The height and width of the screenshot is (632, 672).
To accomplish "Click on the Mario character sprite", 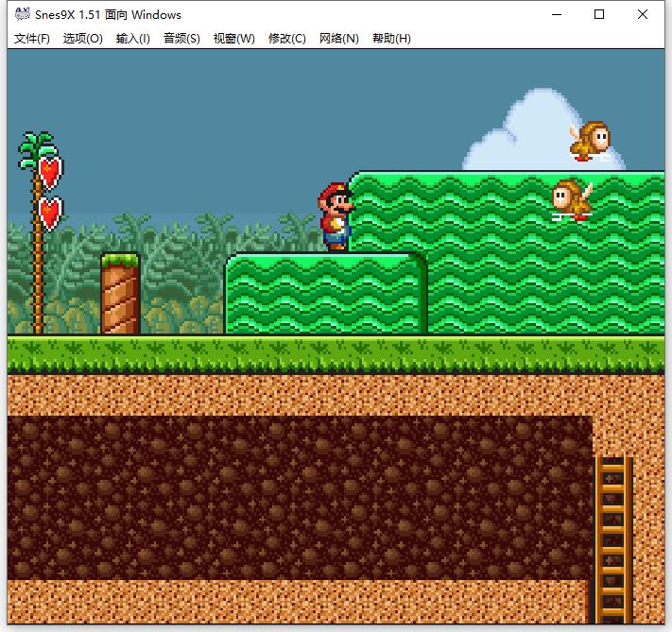I will point(336,216).
